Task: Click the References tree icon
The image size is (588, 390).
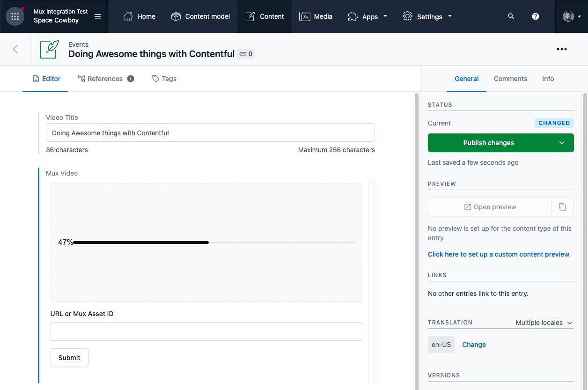Action: click(x=81, y=79)
